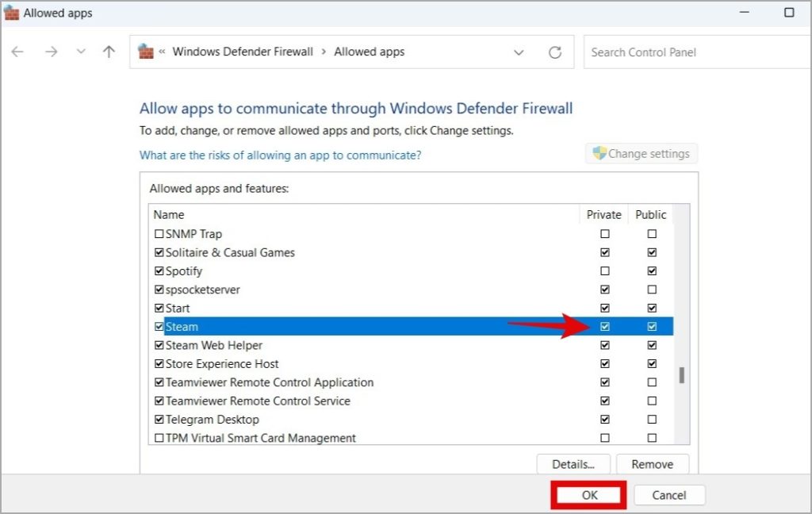Uncheck Solitaire & Casual Games name checkbox

pyautogui.click(x=159, y=252)
